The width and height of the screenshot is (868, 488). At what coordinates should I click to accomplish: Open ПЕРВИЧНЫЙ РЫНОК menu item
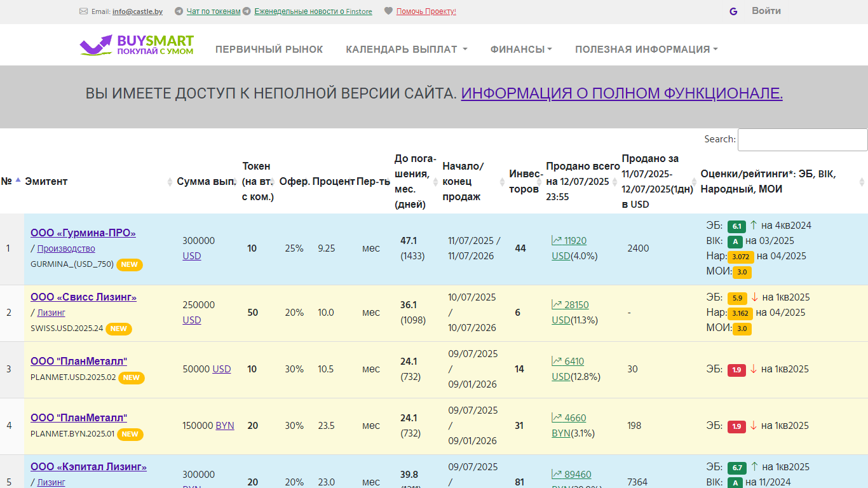pyautogui.click(x=269, y=50)
